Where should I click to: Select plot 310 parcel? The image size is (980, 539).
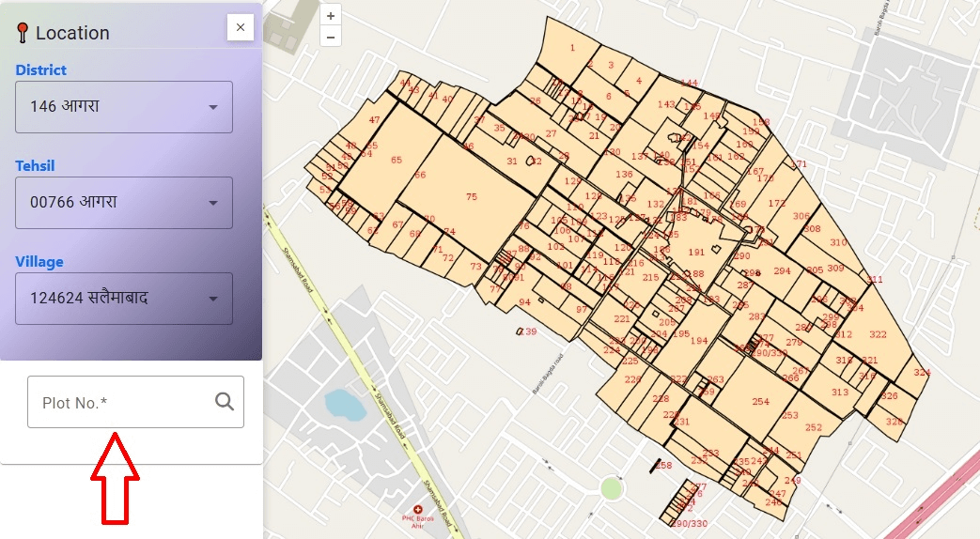[x=838, y=242]
